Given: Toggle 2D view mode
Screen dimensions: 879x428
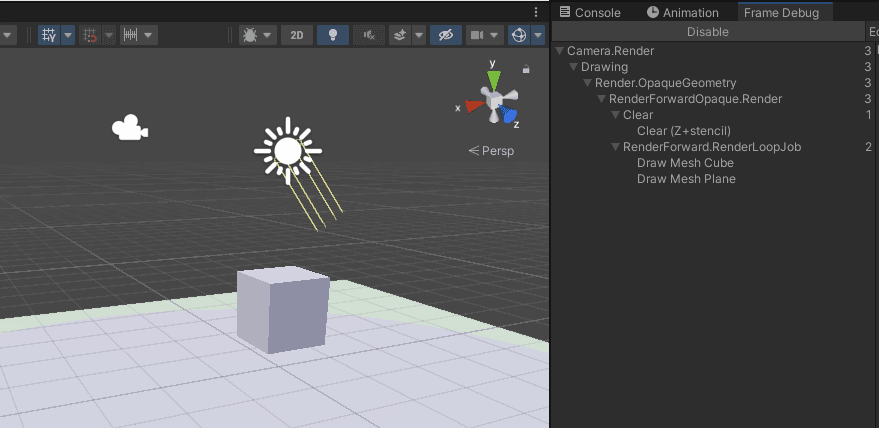Looking at the screenshot, I should [297, 35].
